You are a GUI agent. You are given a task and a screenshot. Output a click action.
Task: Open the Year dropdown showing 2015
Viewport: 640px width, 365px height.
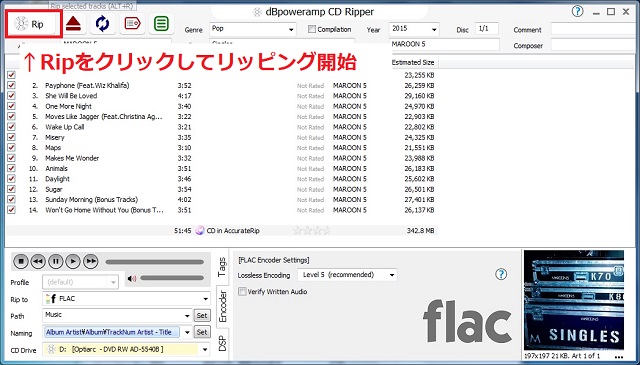coord(414,29)
